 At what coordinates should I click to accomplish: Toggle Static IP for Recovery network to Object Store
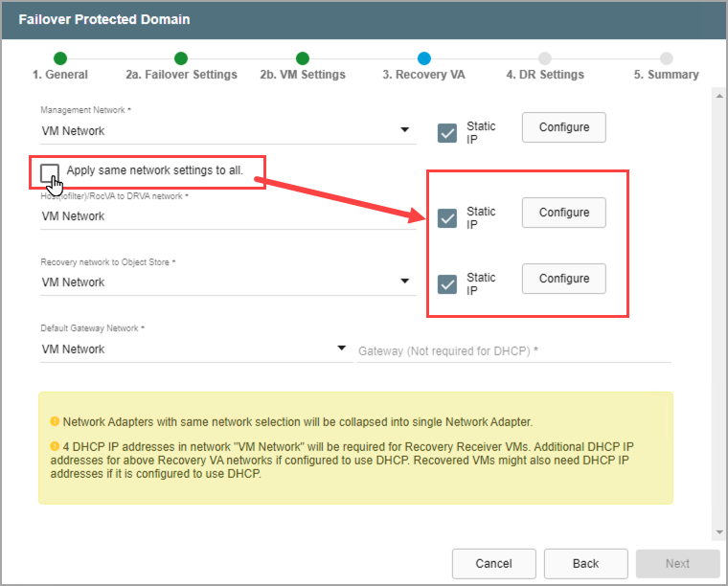[x=447, y=284]
